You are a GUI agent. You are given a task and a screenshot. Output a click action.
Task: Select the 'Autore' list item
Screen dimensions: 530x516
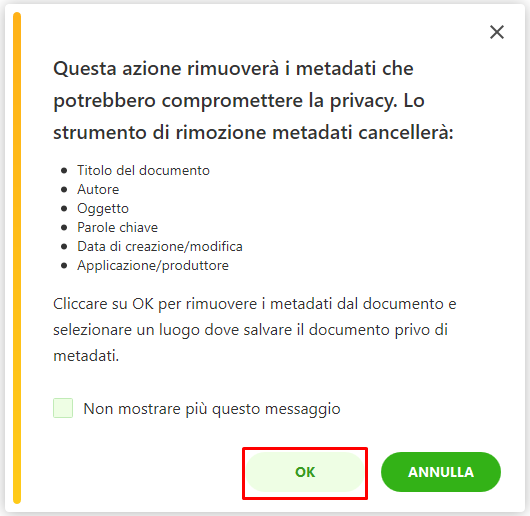98,189
